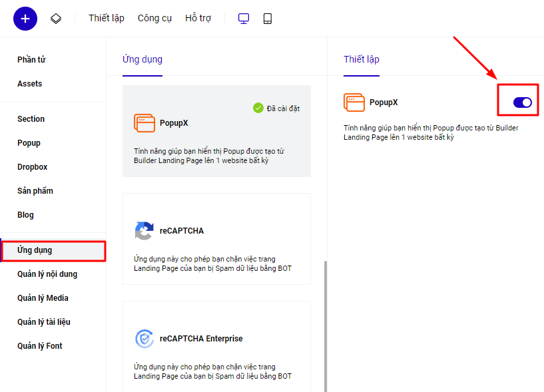Open the Thiết lập menu

(x=107, y=19)
